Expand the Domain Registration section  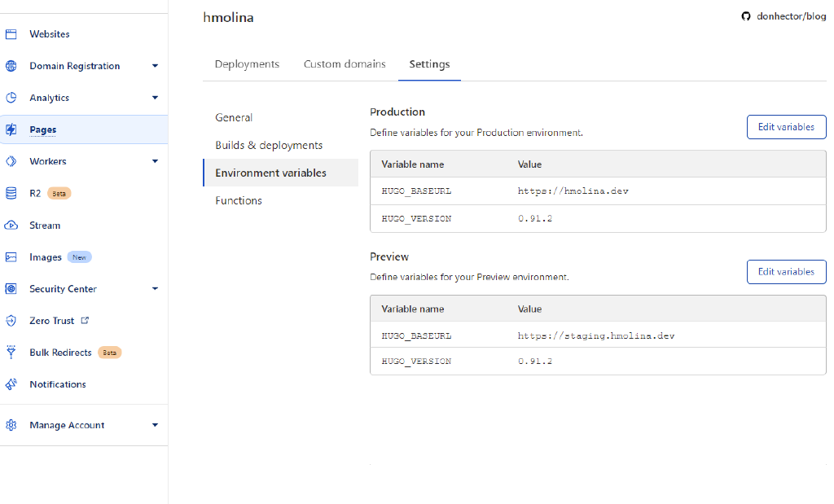(x=155, y=65)
